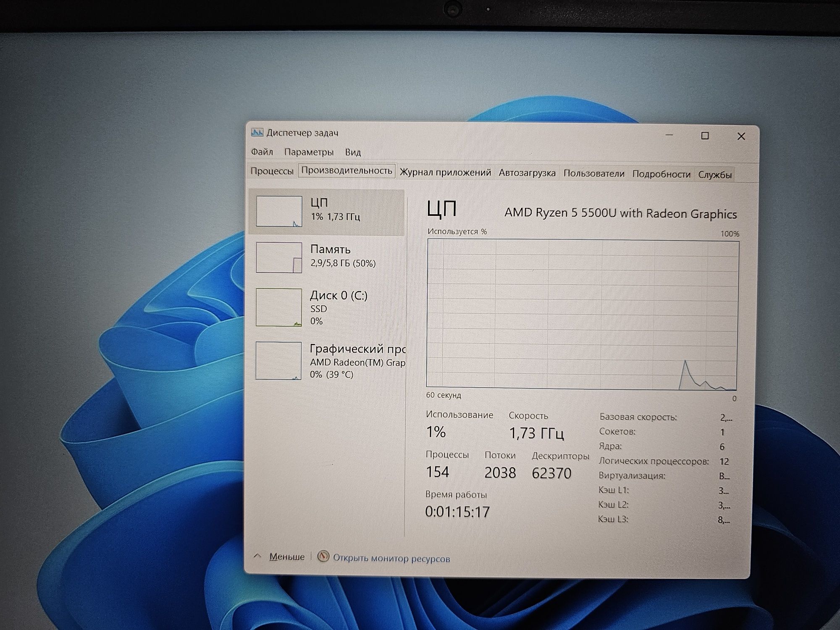Go to the Автозагрузка tab
The image size is (840, 630).
point(527,173)
